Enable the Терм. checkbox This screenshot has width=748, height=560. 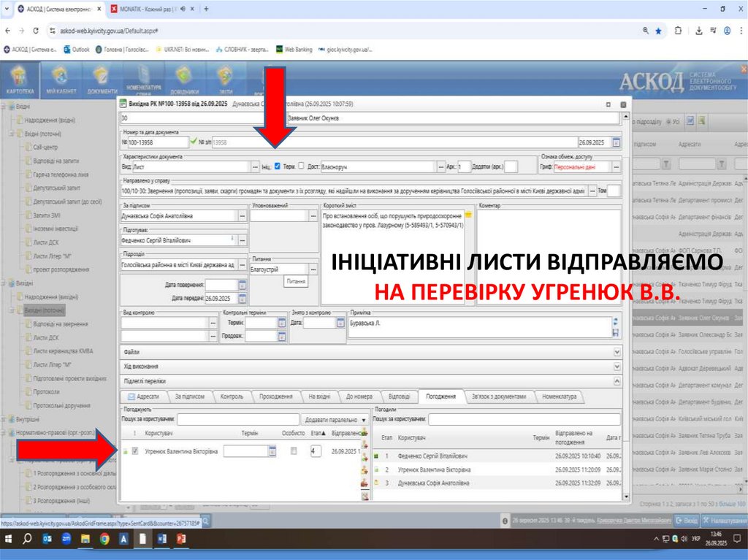coord(301,166)
